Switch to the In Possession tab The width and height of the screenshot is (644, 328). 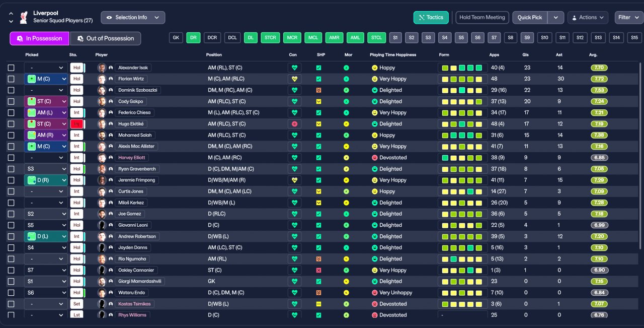point(39,38)
